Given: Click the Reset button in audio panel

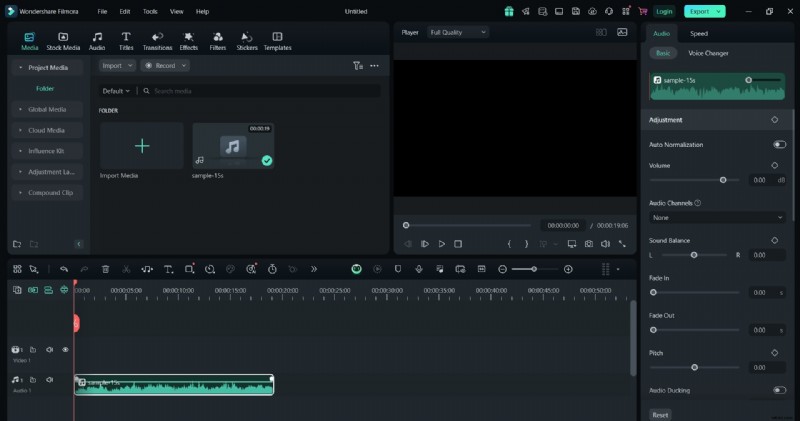Looking at the screenshot, I should (660, 415).
